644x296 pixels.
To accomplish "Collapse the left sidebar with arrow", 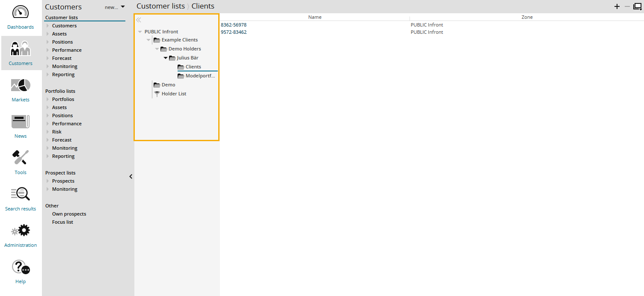I will pos(131,176).
